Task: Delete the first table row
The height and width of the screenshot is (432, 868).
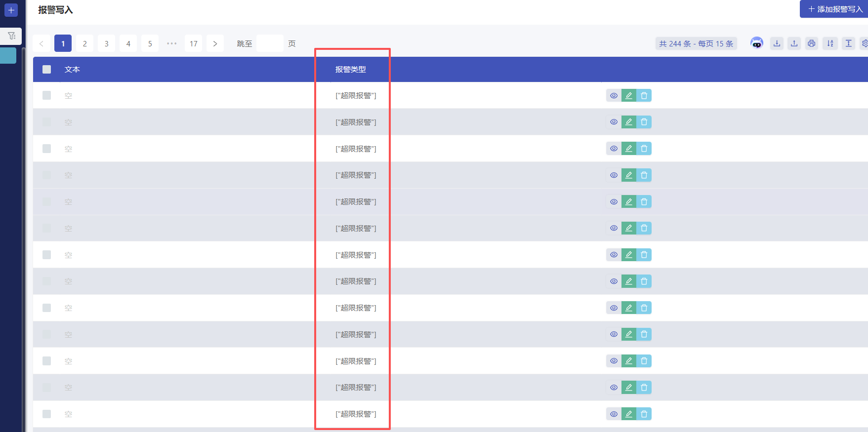Action: coord(644,96)
